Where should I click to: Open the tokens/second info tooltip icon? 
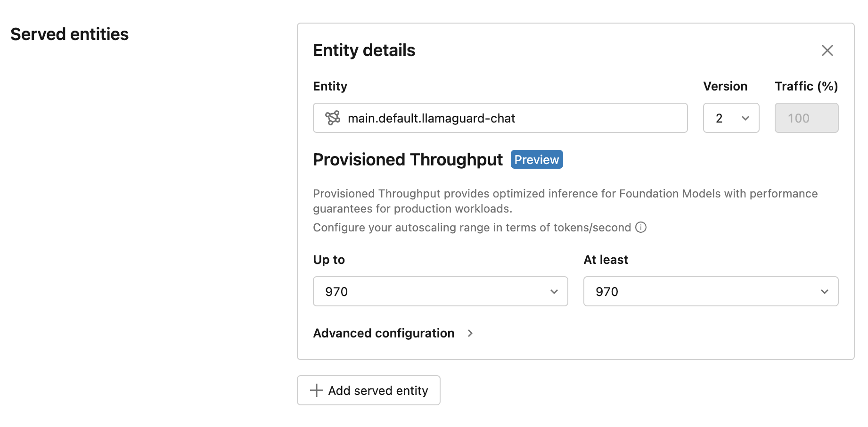641,227
